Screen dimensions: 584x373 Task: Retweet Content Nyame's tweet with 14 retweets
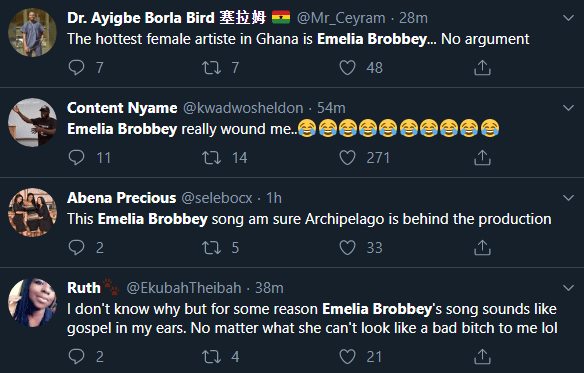point(211,157)
